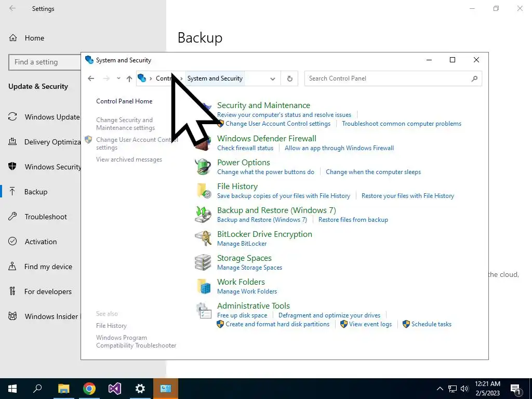Open Security and Maintenance heading
Viewport: 532px width, 399px height.
[263, 105]
